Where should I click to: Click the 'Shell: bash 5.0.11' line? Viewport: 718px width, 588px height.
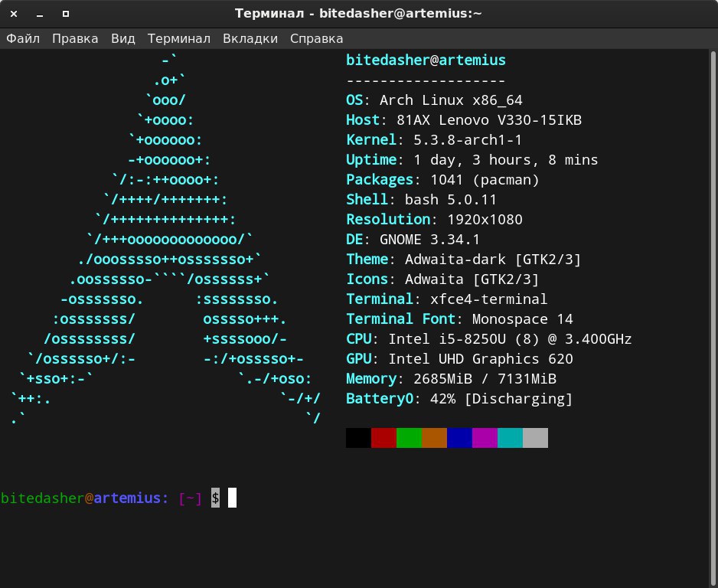pyautogui.click(x=421, y=199)
